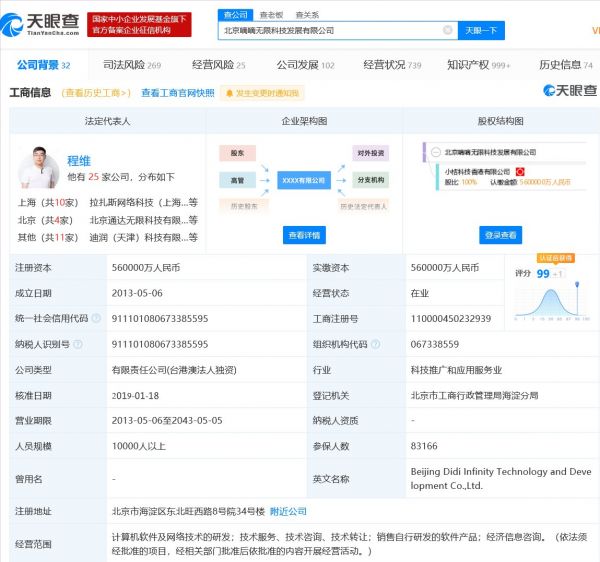Screen dimensions: 600x562
Task: Click the help icon beside 统一社会信用代码
Action: pos(95,319)
